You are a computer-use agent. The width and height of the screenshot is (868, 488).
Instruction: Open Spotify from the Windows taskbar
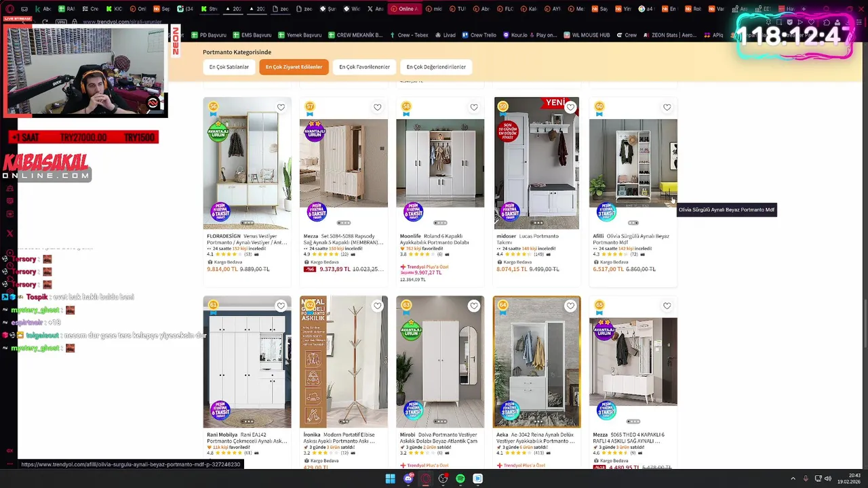[x=460, y=479]
